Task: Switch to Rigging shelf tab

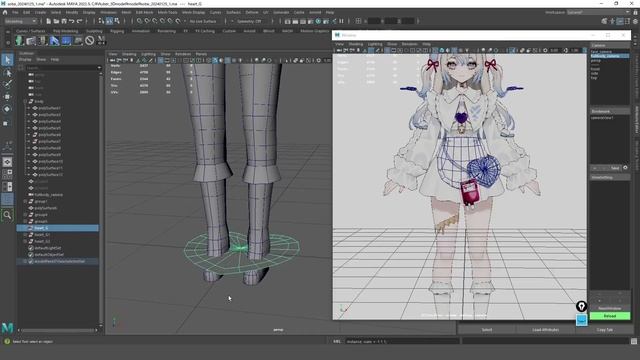Action: point(117,31)
